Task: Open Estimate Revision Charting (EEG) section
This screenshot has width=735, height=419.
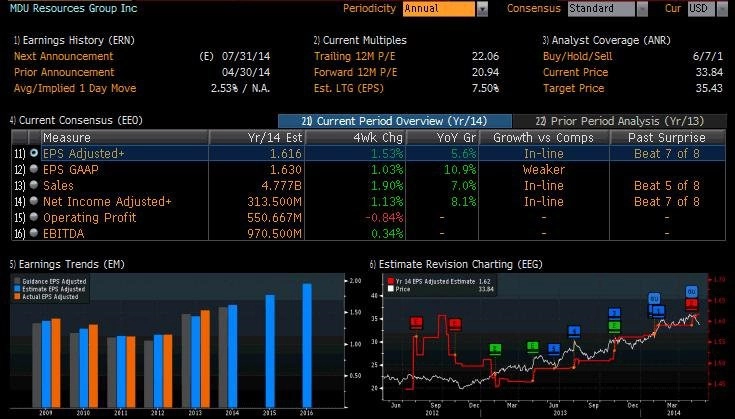Action: (x=456, y=264)
